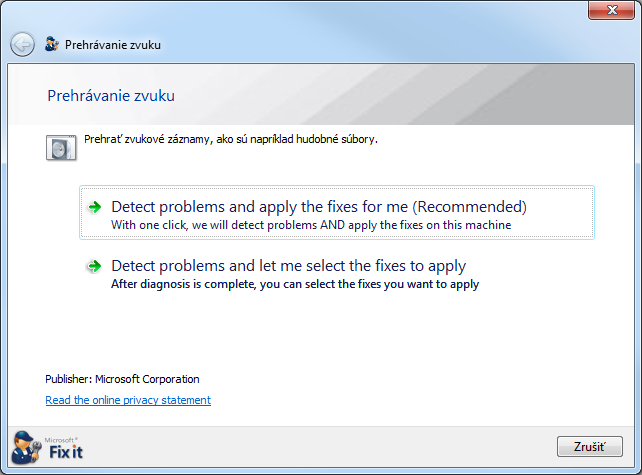Choose Detect problems and let me select fixes

coord(288,266)
